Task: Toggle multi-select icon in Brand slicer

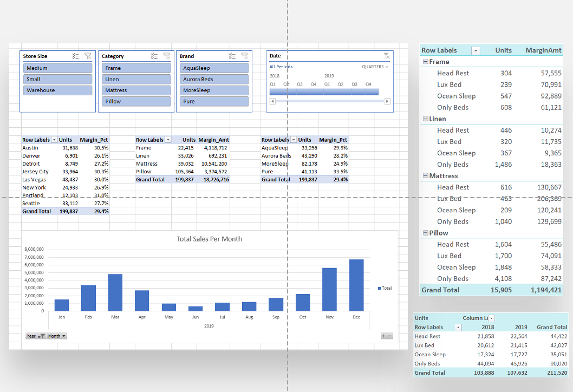Action: tap(232, 56)
